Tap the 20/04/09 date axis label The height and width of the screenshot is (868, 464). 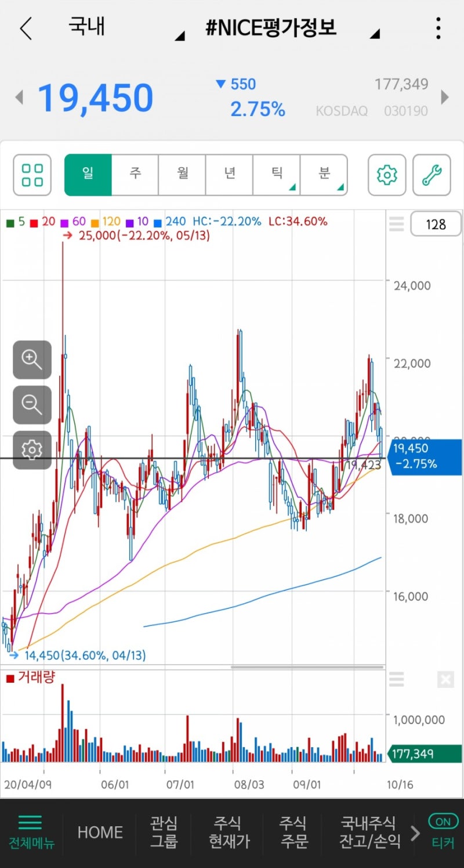tap(28, 784)
